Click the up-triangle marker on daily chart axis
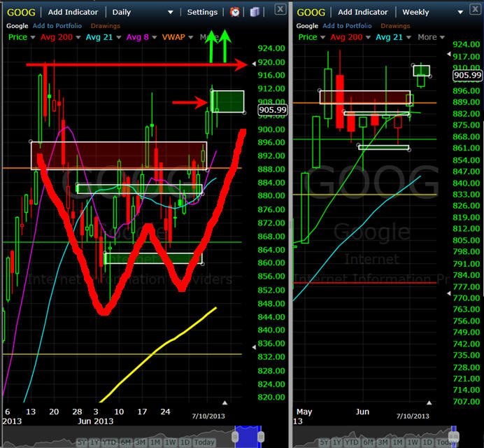 click(225, 402)
